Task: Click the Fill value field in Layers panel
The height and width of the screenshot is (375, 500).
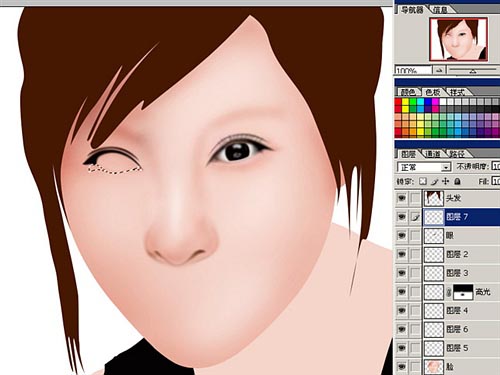Action: [496, 181]
